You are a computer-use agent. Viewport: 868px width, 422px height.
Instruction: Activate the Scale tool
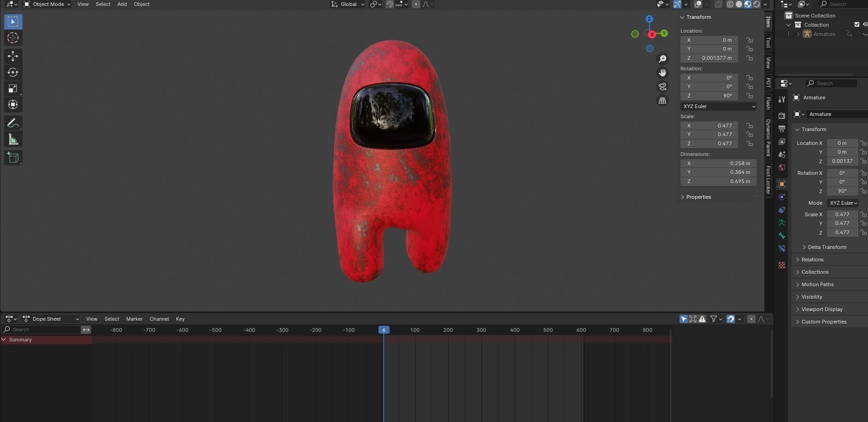(13, 88)
